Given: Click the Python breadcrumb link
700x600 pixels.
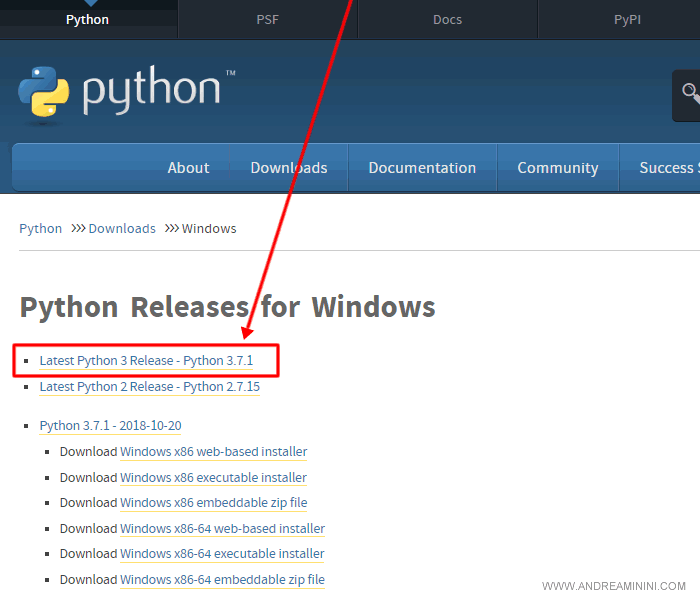Looking at the screenshot, I should click(x=40, y=229).
